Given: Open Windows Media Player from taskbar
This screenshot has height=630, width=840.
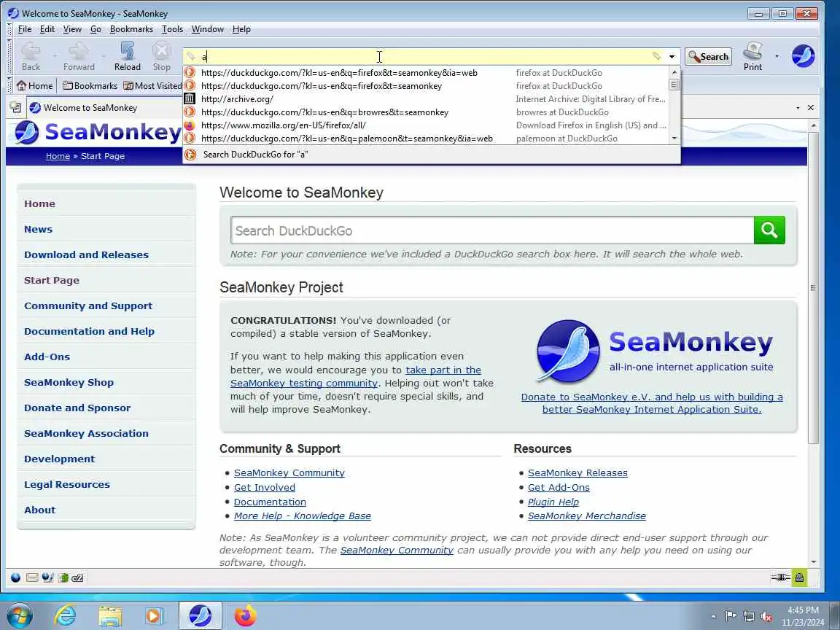Looking at the screenshot, I should coord(155,616).
